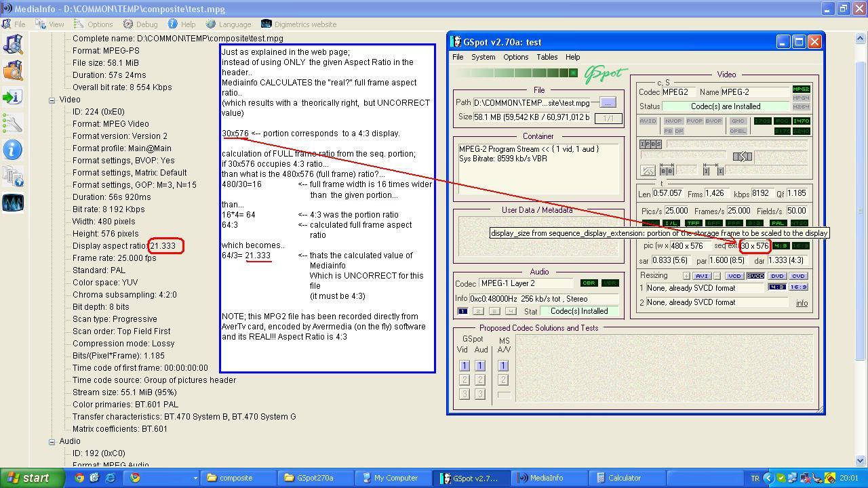Switch to the GSpot270a folder taskbar button
Screen dimensions: 868x488
click(x=317, y=478)
